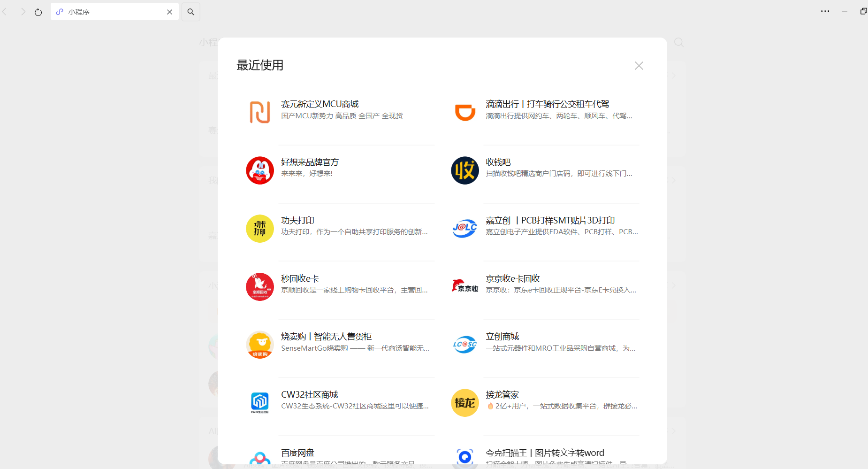
Task: Open the 接龙管家 yellow round icon
Action: pos(465,403)
